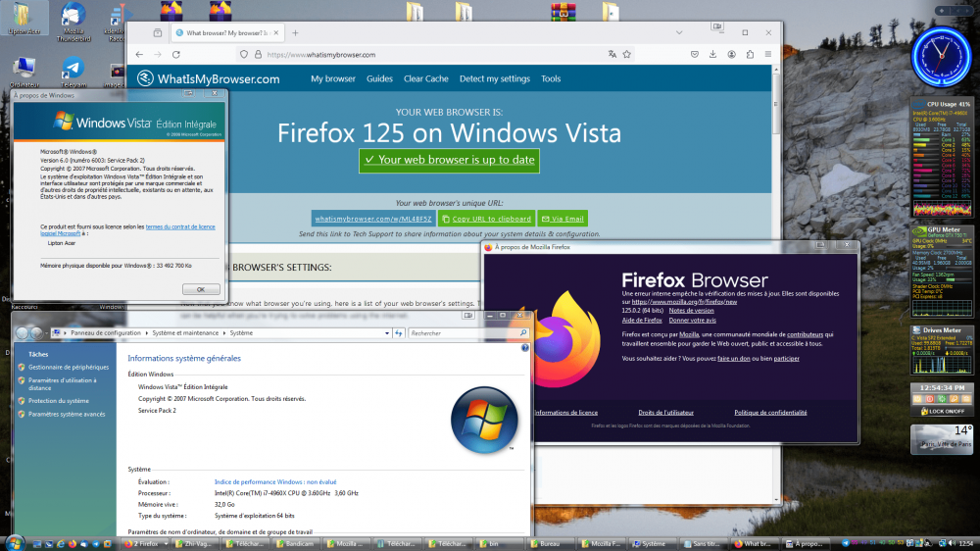
Task: Click the Copy URL to clipboard button
Action: tap(486, 219)
